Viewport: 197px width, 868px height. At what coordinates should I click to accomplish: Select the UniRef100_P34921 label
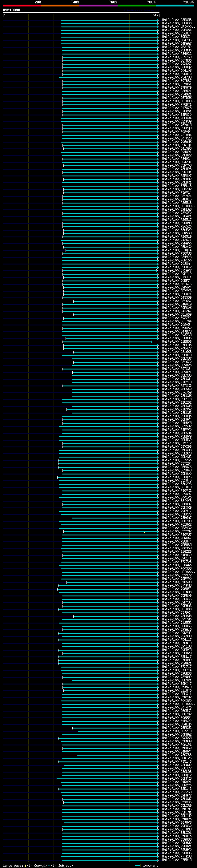pyautogui.click(x=177, y=94)
